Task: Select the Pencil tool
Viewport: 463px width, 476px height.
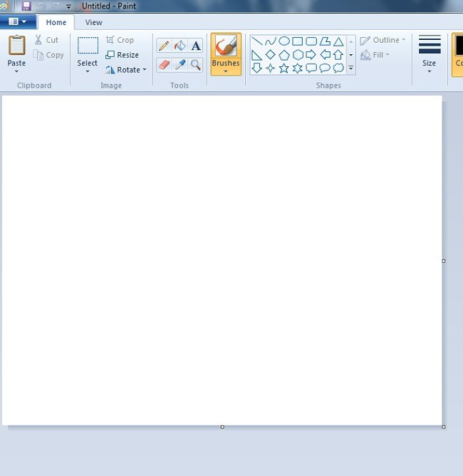Action: coord(164,46)
